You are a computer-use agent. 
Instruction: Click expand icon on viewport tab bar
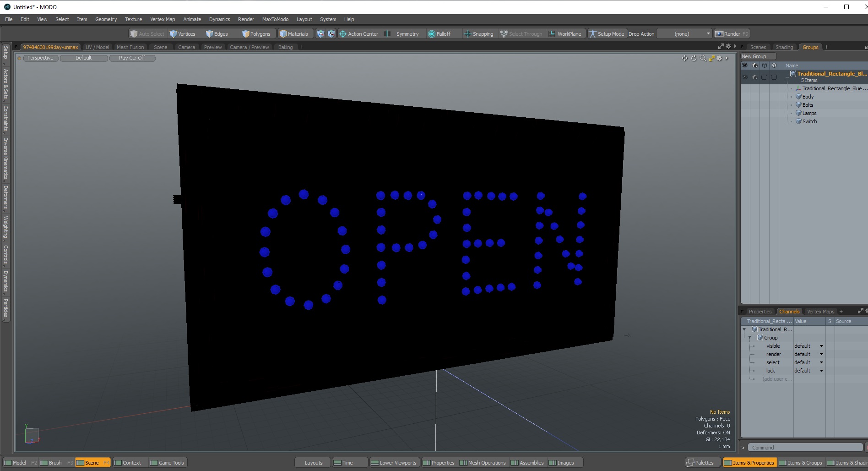(721, 46)
